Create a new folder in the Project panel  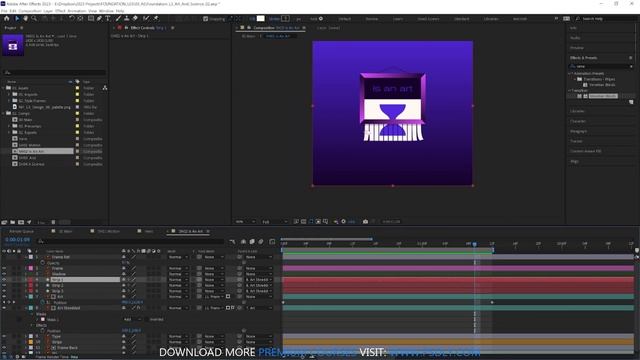pyautogui.click(x=13, y=222)
